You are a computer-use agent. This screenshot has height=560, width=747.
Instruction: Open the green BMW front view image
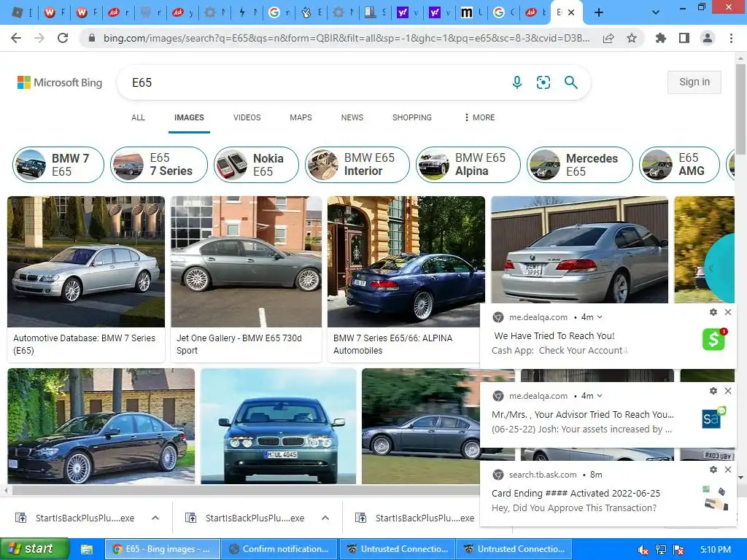[x=278, y=426]
